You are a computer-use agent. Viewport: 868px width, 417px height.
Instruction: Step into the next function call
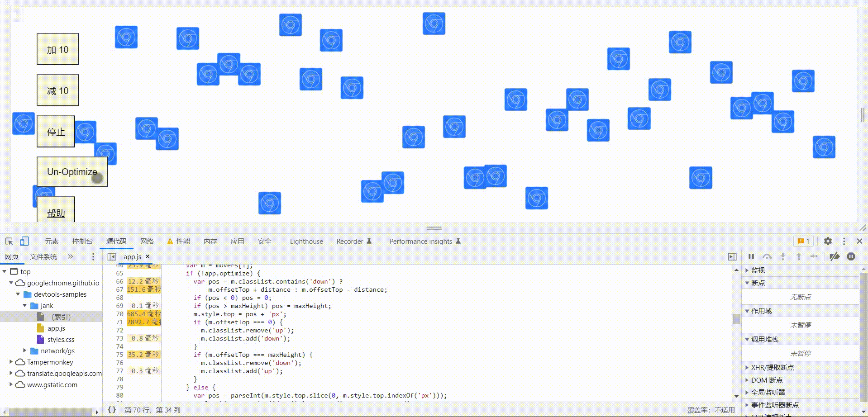[783, 256]
